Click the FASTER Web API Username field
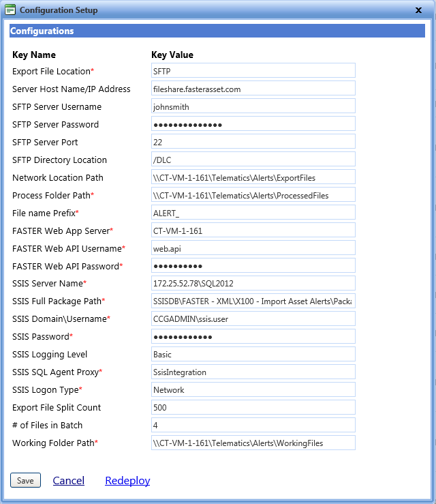The image size is (436, 504). point(253,248)
